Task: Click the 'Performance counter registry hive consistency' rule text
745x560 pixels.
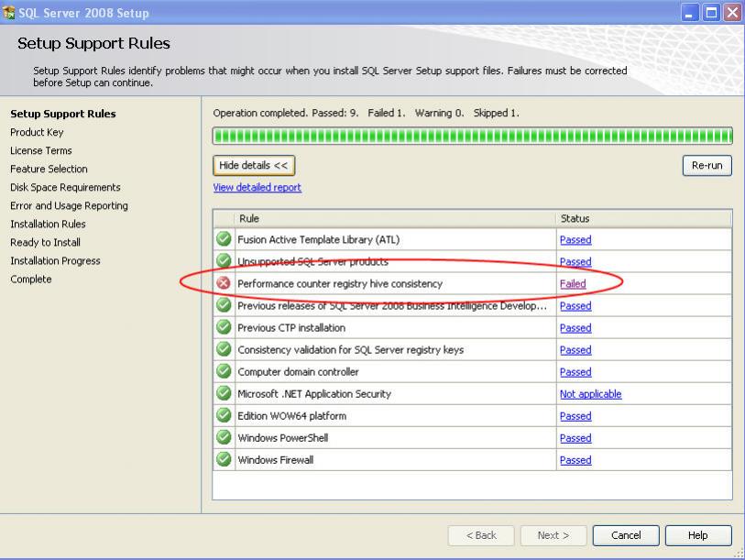Action: coord(340,284)
